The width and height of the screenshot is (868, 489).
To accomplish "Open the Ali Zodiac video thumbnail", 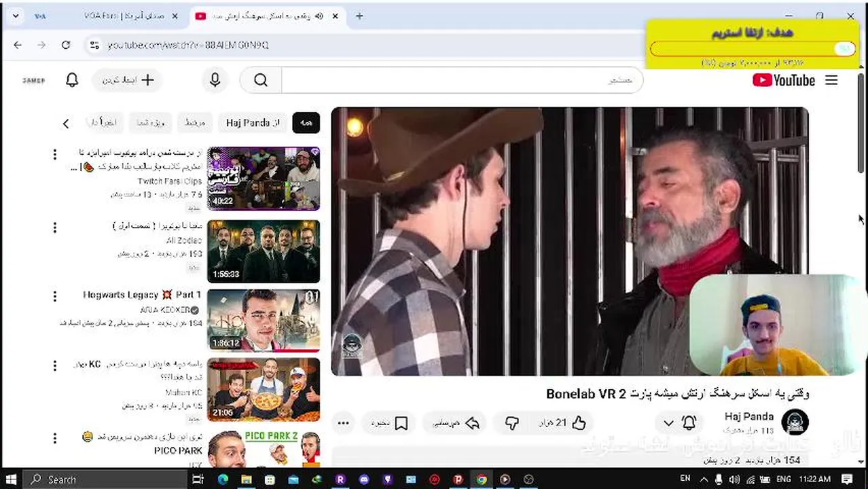I will (264, 251).
